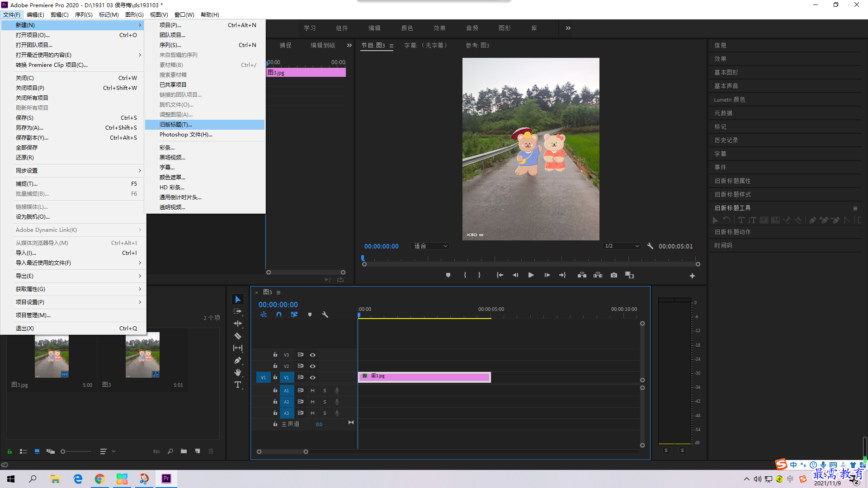Click 导入(I)... in File menu
Viewport: 868px width, 488px height.
[x=72, y=253]
